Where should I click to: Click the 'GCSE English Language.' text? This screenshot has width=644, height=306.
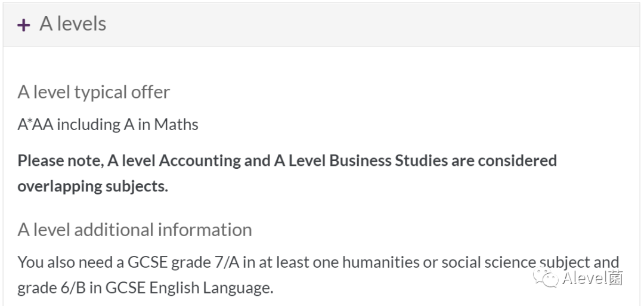click(x=190, y=288)
